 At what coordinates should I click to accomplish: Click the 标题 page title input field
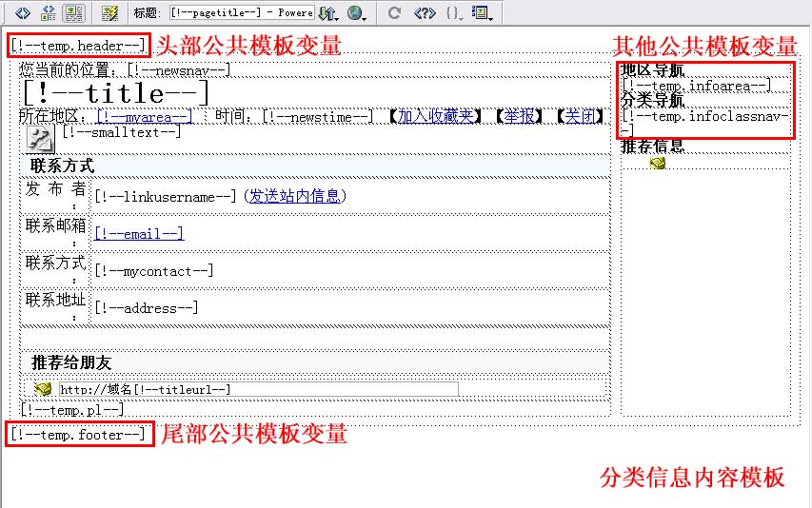(241, 13)
